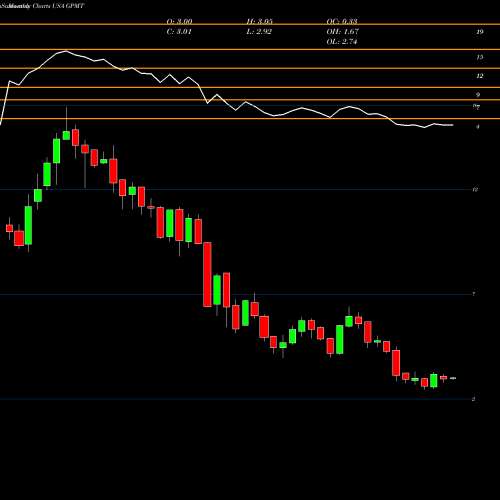Image resolution: width=500 pixels, height=500 pixels.
Task: Select the open value "O: 3.00"
Action: 179,22
